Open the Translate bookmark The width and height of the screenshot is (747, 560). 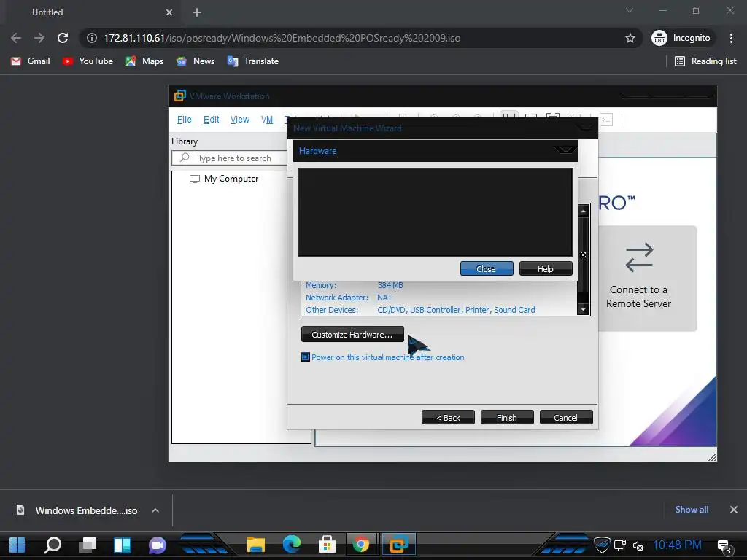(x=253, y=61)
